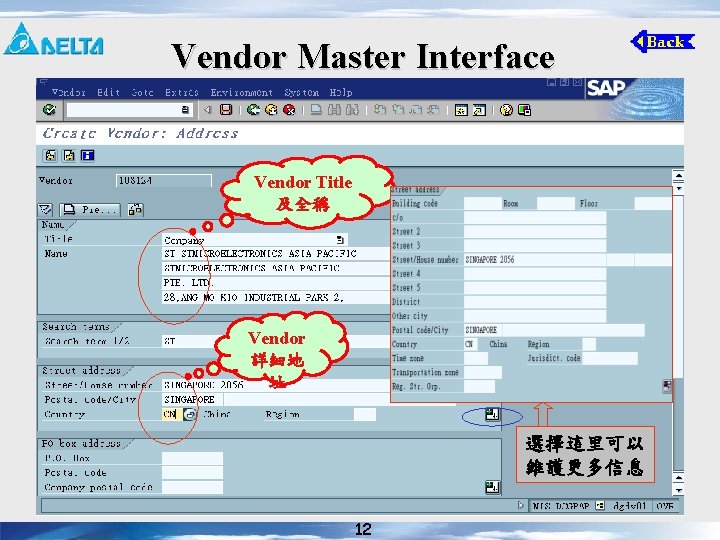Click scroll down arrow at bottom of scrollbar
Screen dimensions: 720x540
click(678, 490)
